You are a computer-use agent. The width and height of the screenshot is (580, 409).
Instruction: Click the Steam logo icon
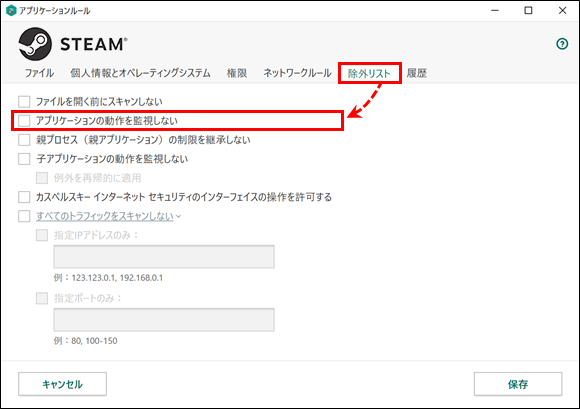35,44
